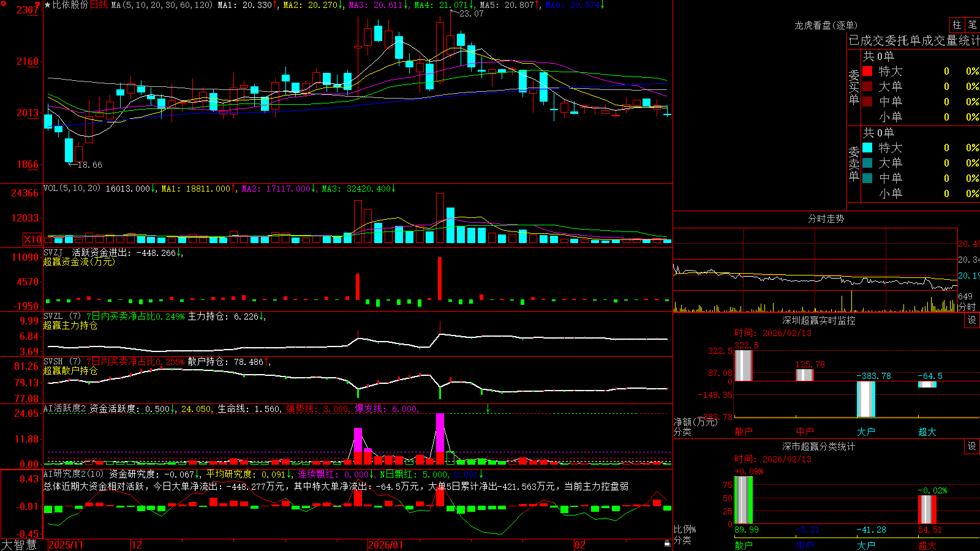980x551 pixels.
Task: Open 设 settings for 深圳超赢实时监控
Action: 972,320
